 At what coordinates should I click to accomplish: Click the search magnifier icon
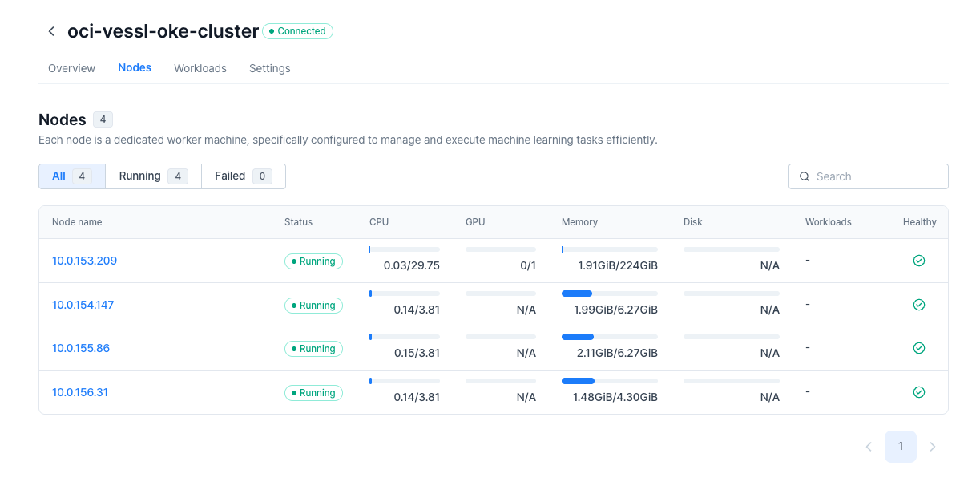(x=805, y=176)
